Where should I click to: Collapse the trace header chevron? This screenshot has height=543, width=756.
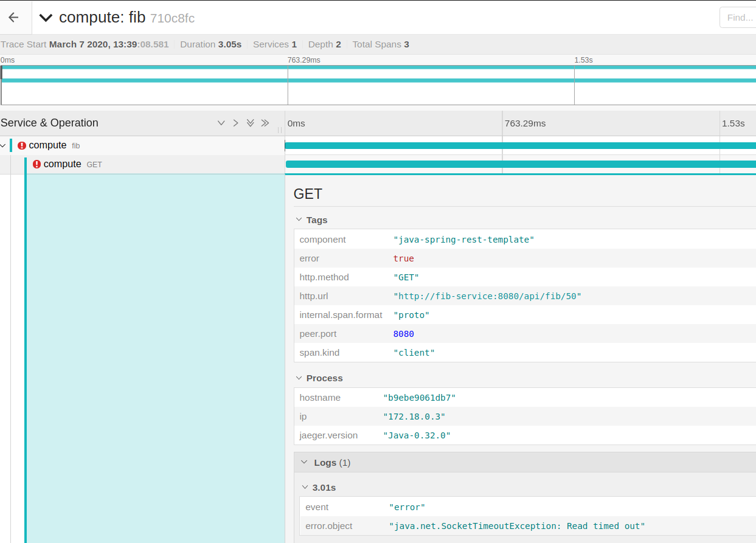tap(46, 18)
